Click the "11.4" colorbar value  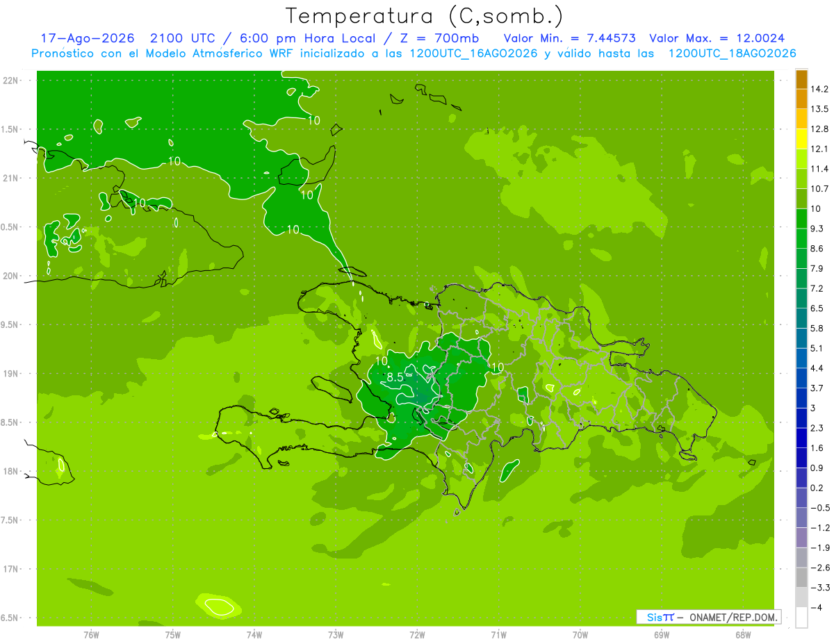(820, 169)
